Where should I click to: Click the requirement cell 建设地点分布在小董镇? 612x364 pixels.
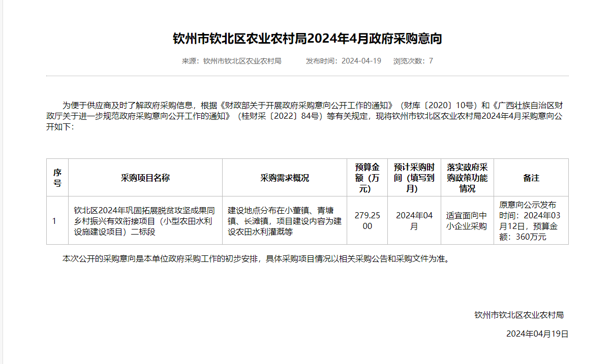pyautogui.click(x=285, y=221)
